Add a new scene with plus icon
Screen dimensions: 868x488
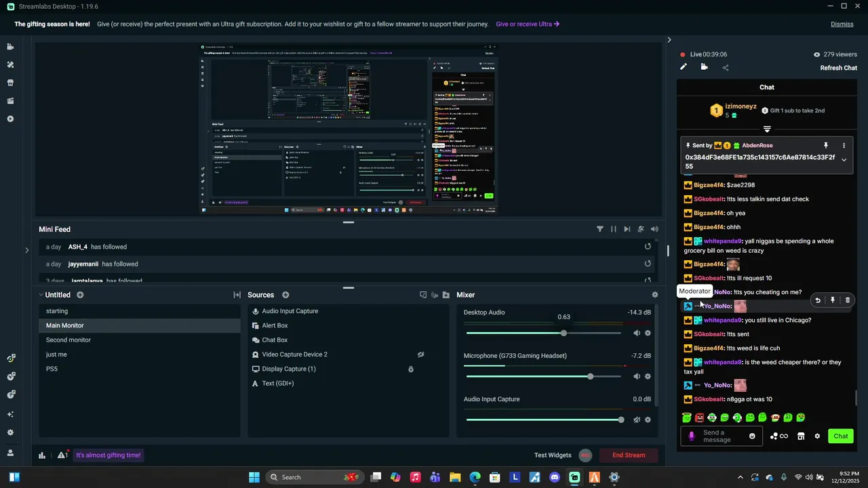(80, 295)
